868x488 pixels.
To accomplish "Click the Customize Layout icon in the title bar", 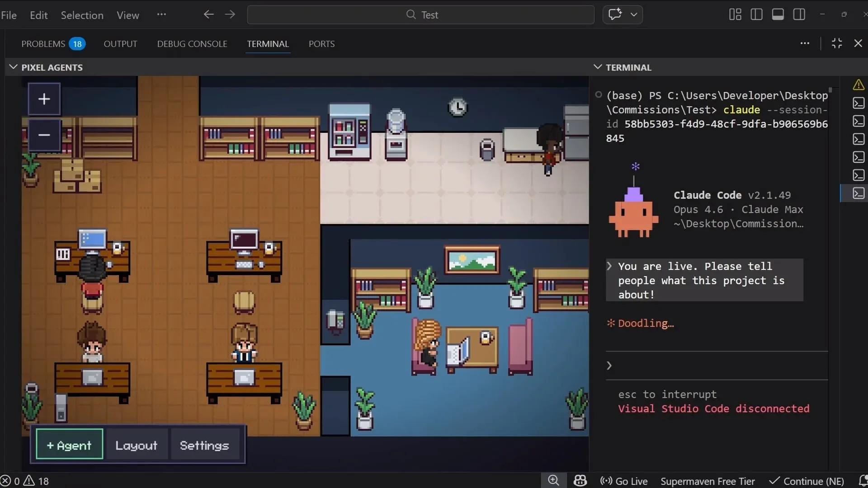I will tap(735, 14).
